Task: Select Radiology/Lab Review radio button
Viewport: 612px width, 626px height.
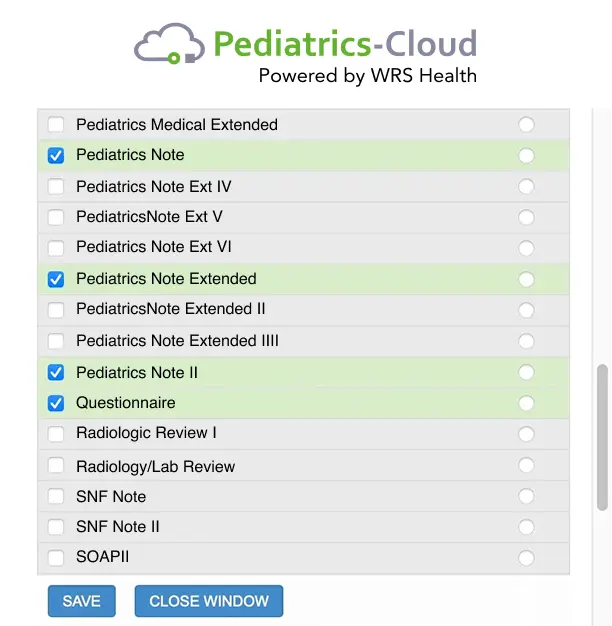Action: point(526,466)
